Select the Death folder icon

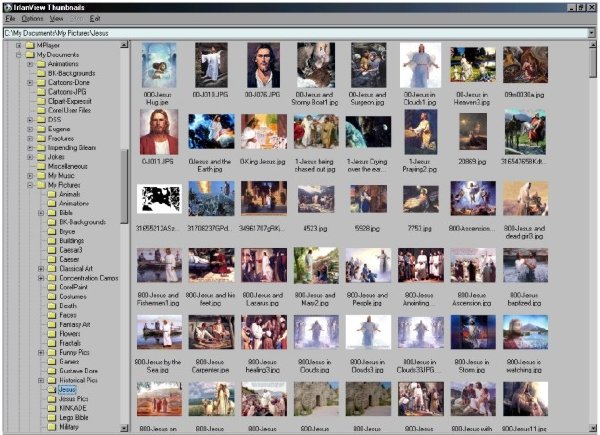click(x=52, y=306)
